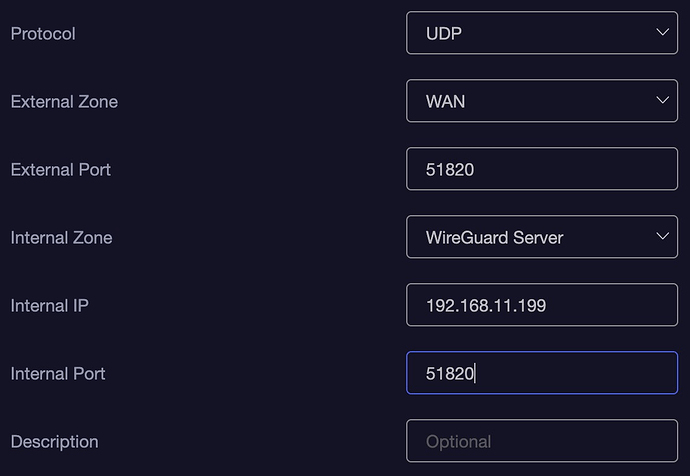Open the Internal Zone WireGuard Server dropdown
Viewport: 690px width, 476px height.
pos(541,237)
